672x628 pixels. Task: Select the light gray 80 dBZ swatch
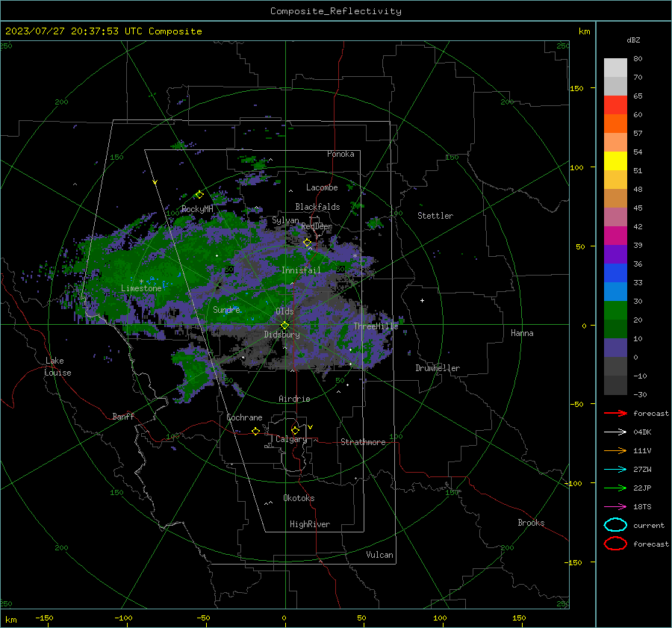pyautogui.click(x=615, y=68)
